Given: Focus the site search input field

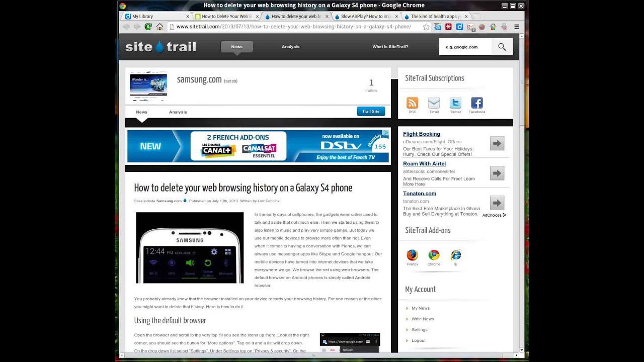Looking at the screenshot, I should 465,47.
